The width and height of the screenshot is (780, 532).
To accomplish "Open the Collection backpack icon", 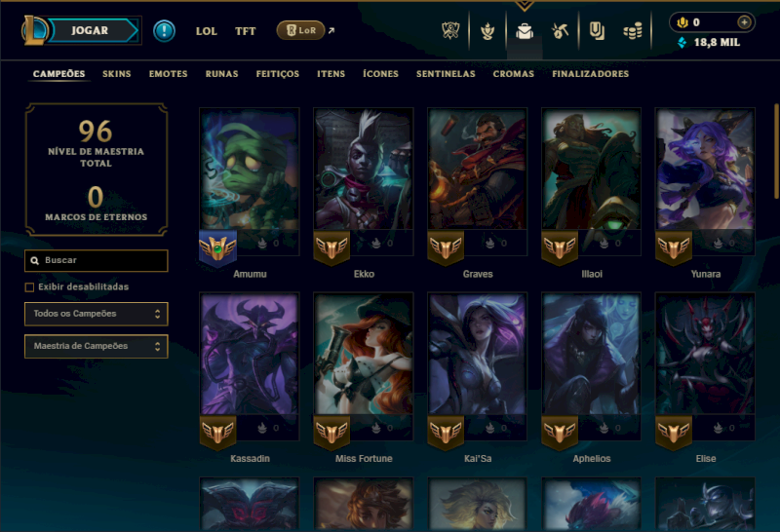I will tap(525, 32).
